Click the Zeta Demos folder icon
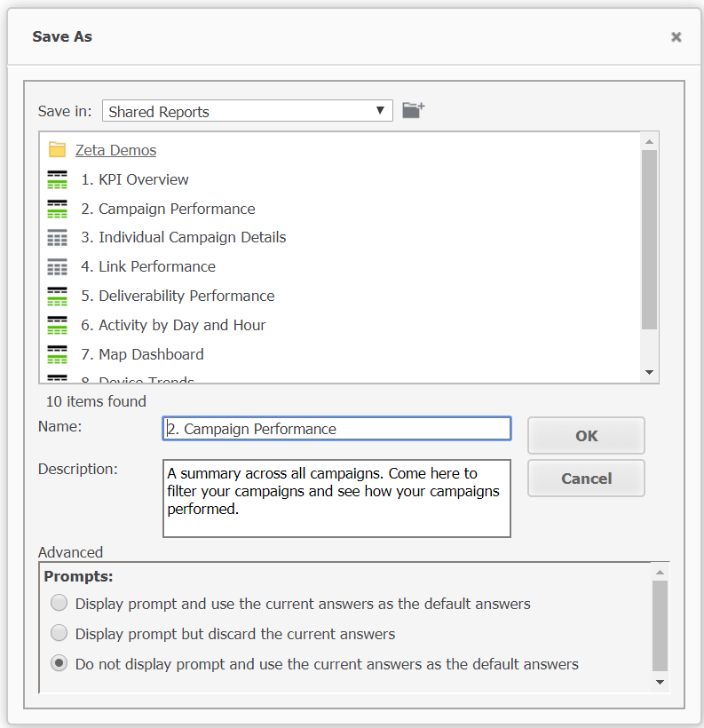This screenshot has width=704, height=728. (58, 150)
